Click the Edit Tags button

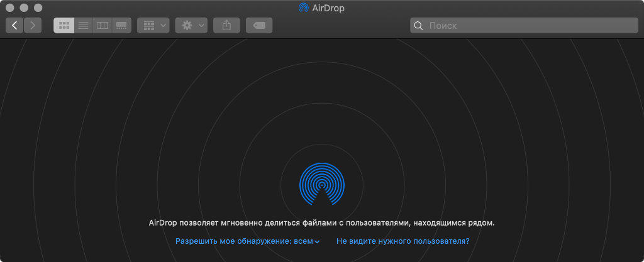[x=259, y=25]
